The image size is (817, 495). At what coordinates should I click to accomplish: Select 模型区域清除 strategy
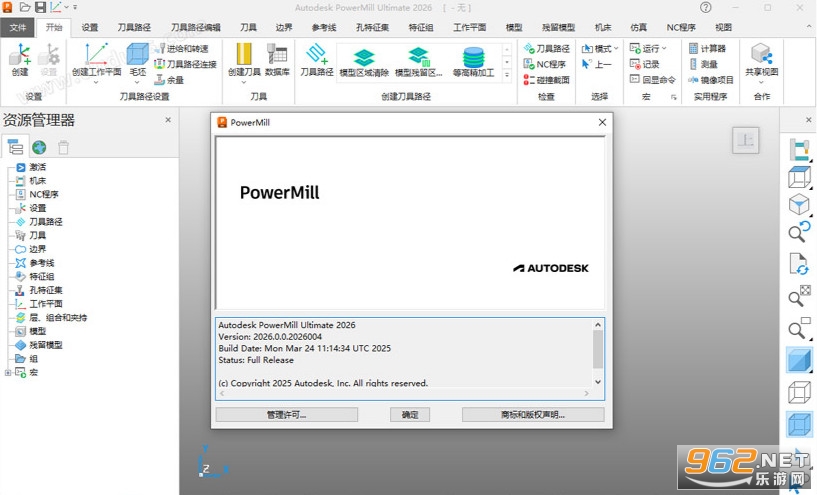click(364, 63)
